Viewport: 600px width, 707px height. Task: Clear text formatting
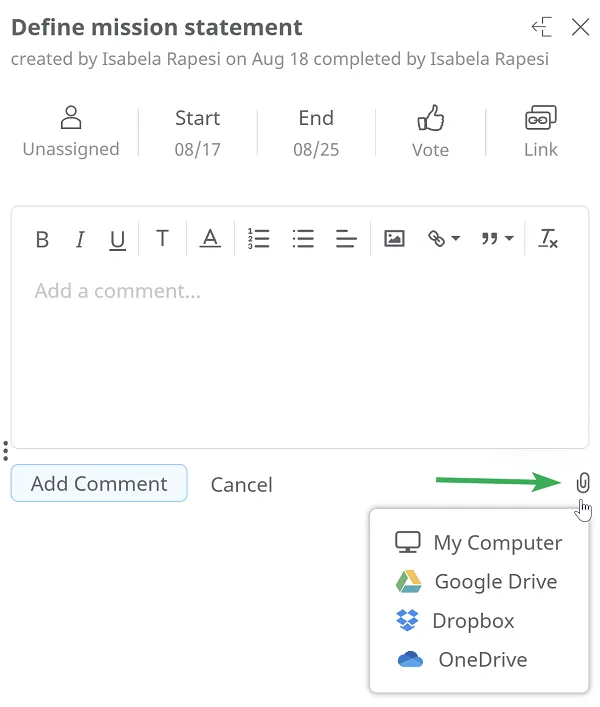(x=548, y=238)
